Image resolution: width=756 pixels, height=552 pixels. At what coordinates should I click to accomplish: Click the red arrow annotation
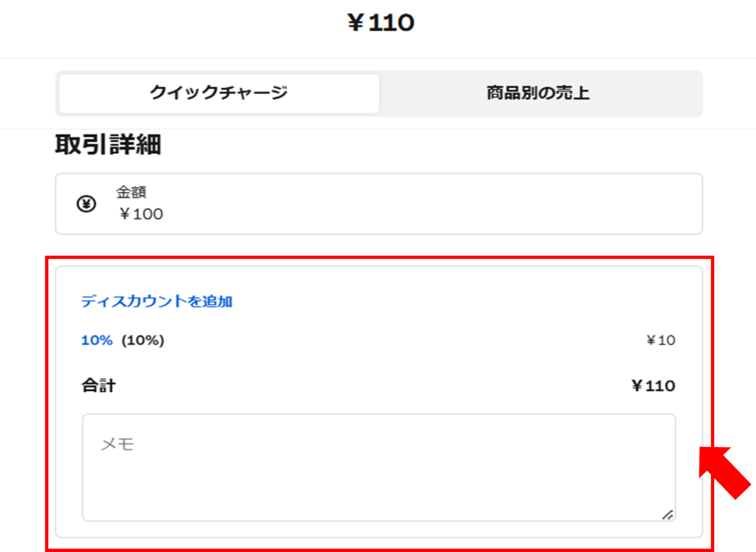pyautogui.click(x=724, y=472)
